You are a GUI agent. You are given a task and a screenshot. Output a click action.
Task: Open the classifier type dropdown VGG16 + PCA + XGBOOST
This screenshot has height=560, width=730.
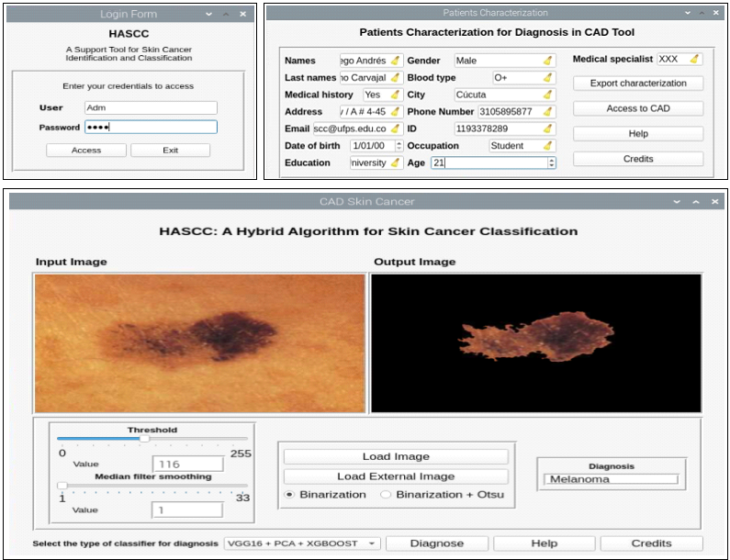(302, 543)
